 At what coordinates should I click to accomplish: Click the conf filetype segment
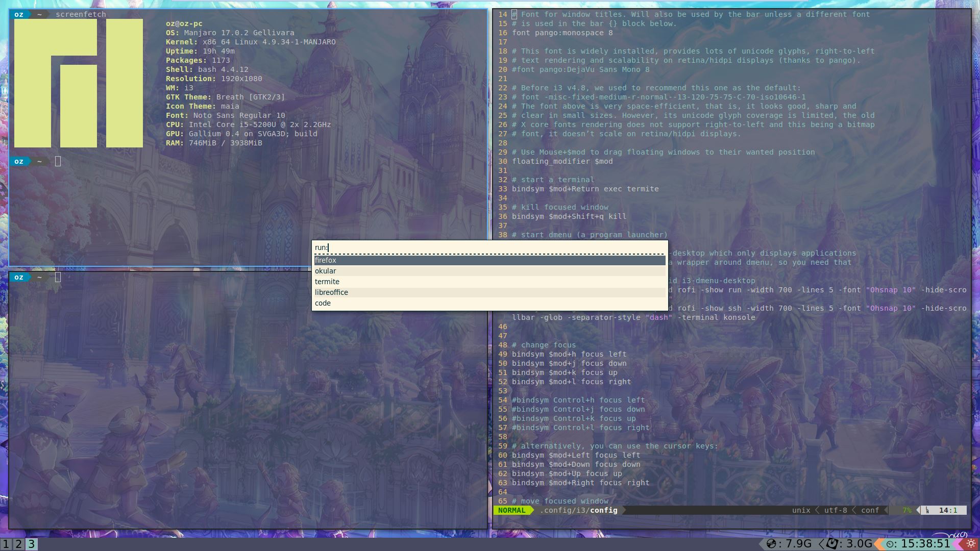[870, 510]
